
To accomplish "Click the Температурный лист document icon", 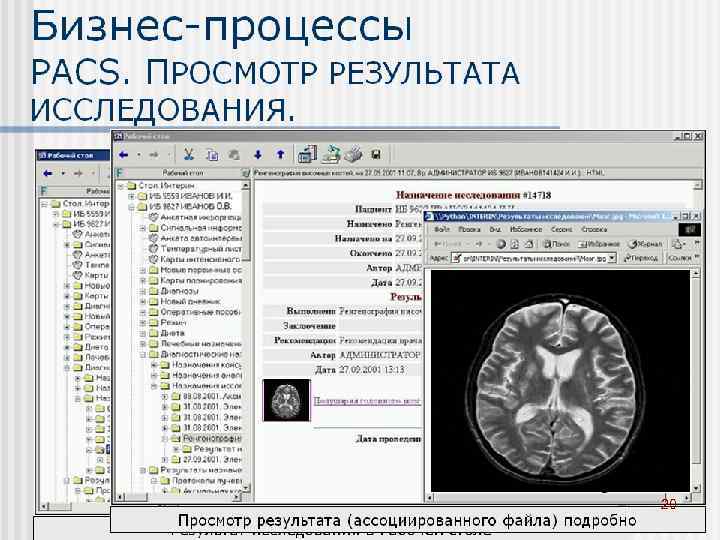I will tap(154, 248).
